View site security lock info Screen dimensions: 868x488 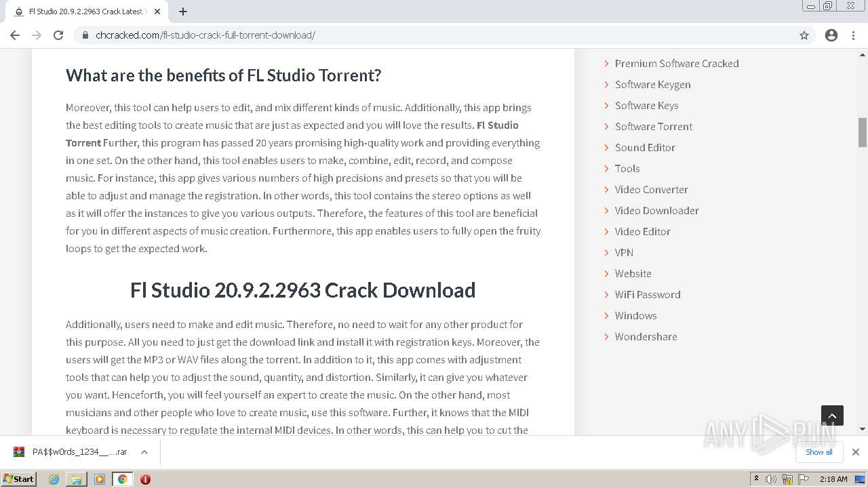pos(85,35)
